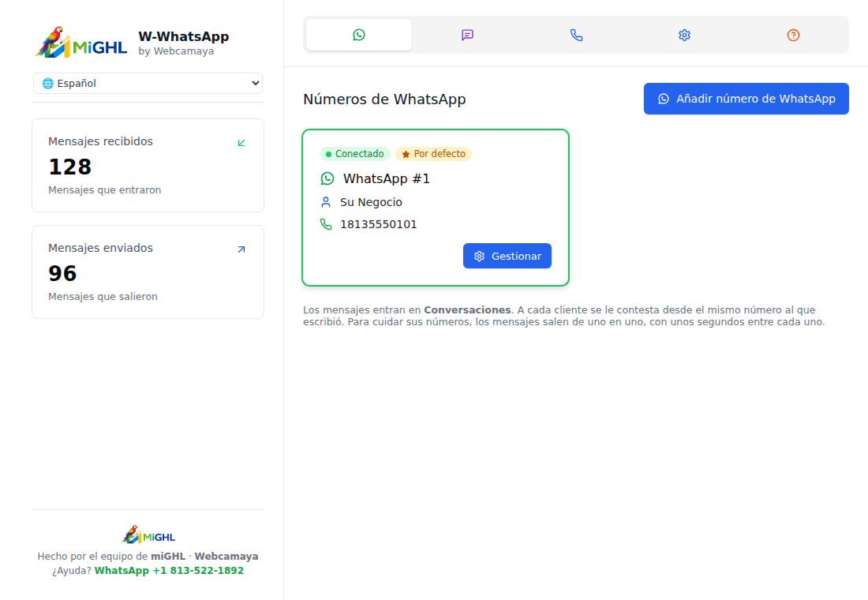Screen dimensions: 868x600
Task: Click the Mensajes enviados label
Action: click(101, 248)
